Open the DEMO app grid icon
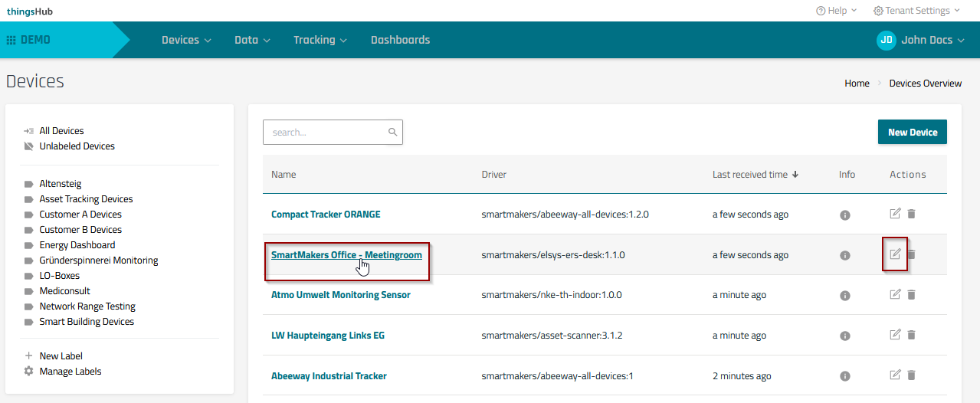The image size is (980, 403). (x=11, y=40)
